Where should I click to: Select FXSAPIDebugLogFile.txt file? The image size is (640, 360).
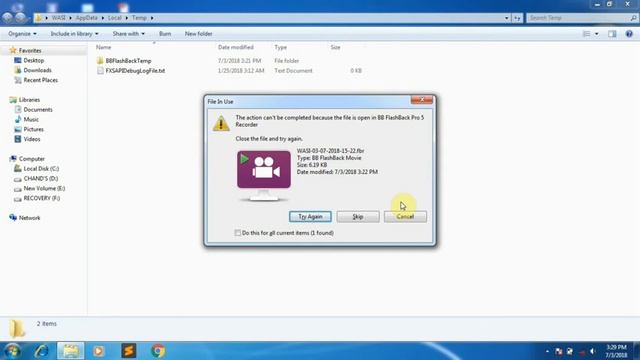pos(135,71)
